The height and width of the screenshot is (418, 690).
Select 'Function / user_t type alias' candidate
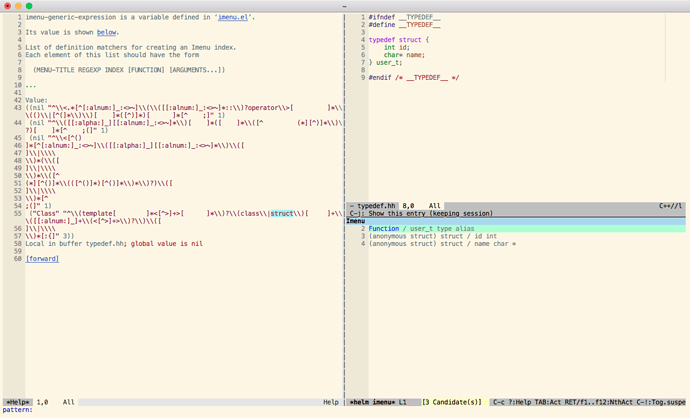tap(421, 229)
